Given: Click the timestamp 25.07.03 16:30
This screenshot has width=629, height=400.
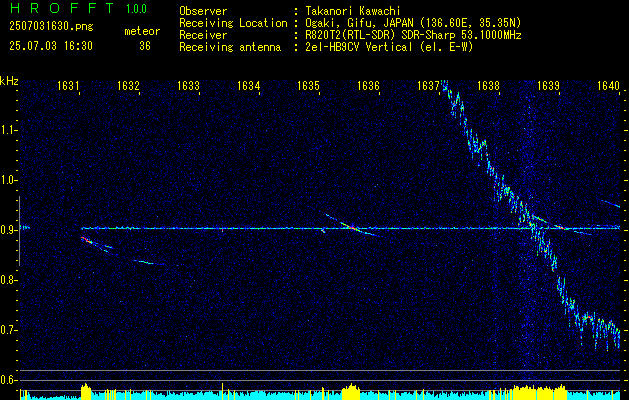Looking at the screenshot, I should (51, 46).
